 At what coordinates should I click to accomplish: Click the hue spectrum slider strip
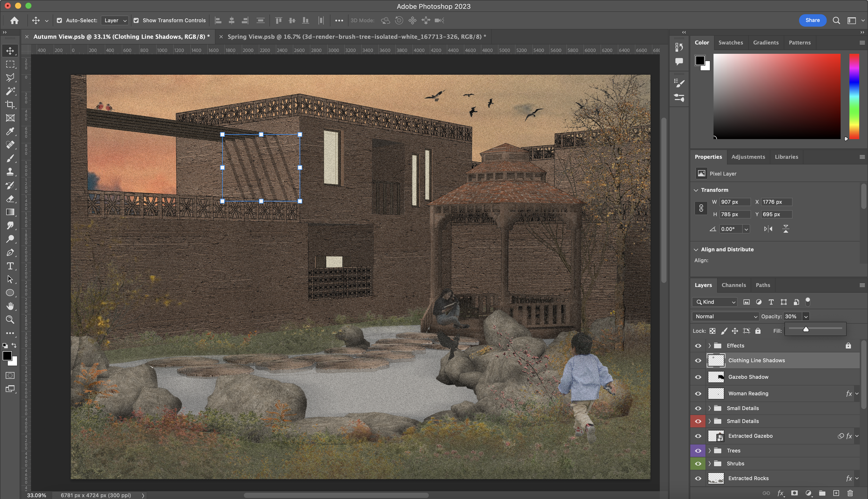(854, 96)
